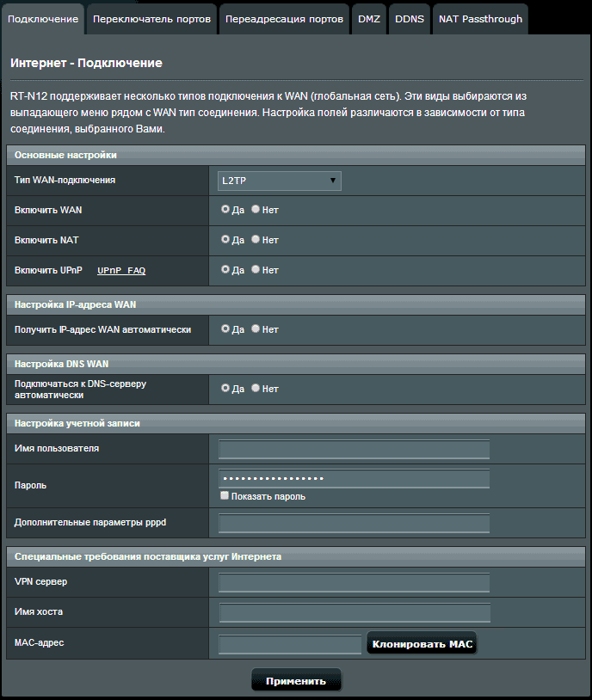Select 'Нет' for Включить NAT
592x700 pixels.
coord(256,240)
